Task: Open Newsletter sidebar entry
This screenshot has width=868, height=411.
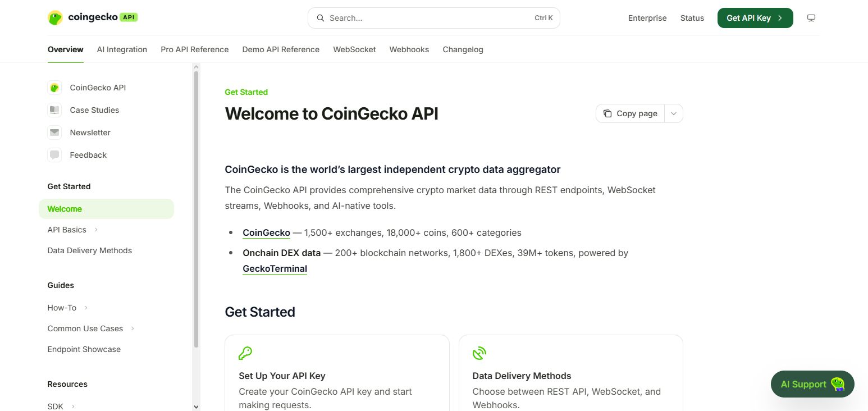Action: point(90,133)
